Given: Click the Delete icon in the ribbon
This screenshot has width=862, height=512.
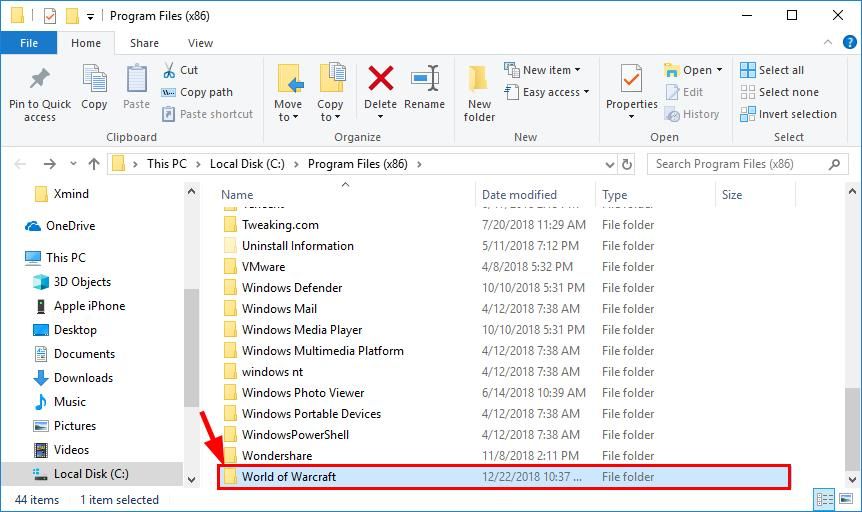Looking at the screenshot, I should (x=380, y=80).
